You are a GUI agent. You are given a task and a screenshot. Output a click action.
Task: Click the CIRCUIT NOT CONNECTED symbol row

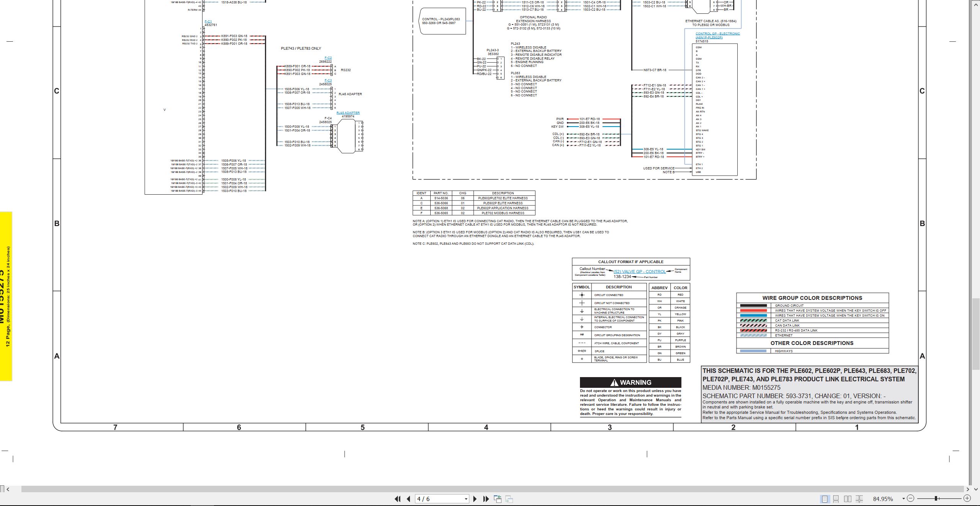(610, 303)
